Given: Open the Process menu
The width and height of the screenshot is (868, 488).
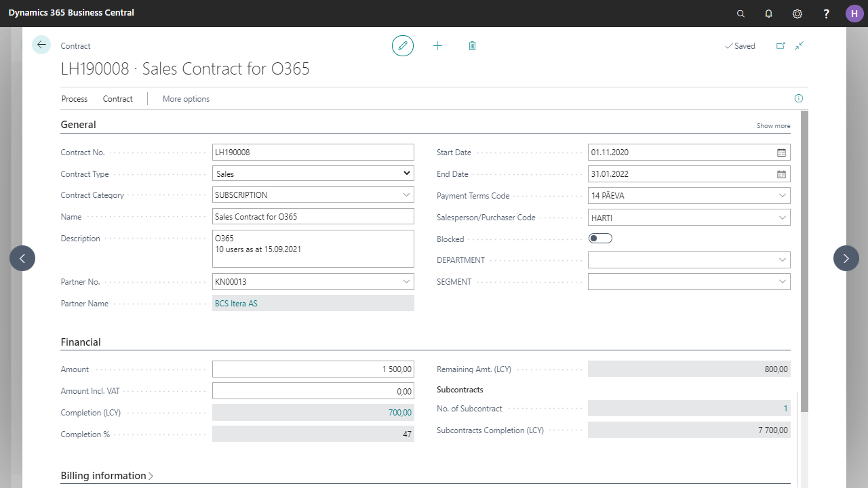Looking at the screenshot, I should [x=74, y=99].
